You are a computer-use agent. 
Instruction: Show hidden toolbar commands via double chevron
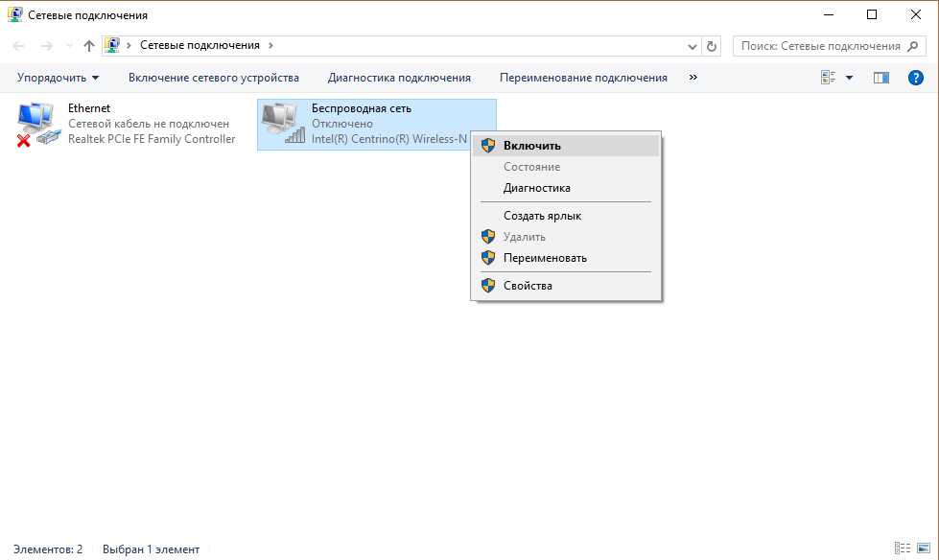693,78
